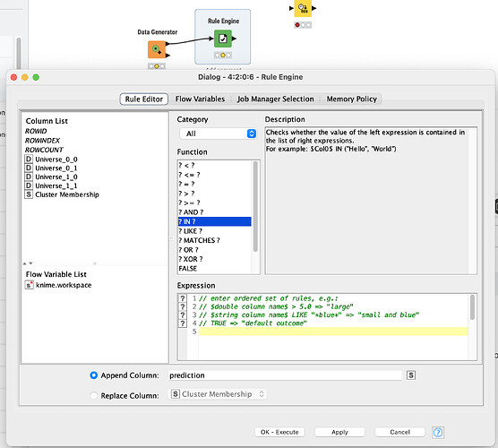Select ROWCOUNT in the Column List
Viewport: 498px width, 448px height.
44,150
